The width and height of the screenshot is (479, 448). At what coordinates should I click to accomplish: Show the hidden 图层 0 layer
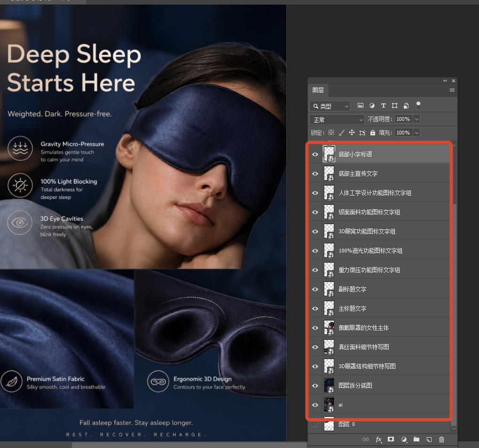(x=315, y=424)
